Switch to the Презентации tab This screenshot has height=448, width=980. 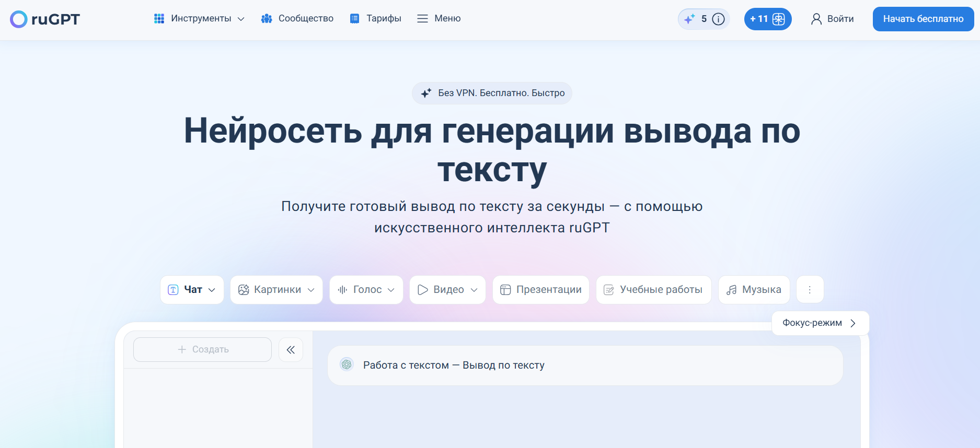coord(541,290)
